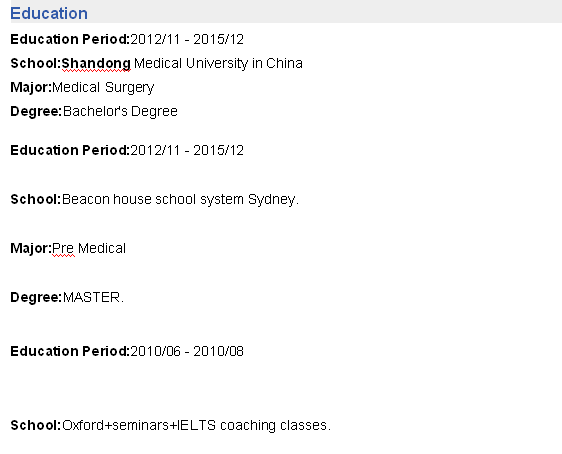Click the date range 2010/06 - 2010/08

click(187, 351)
